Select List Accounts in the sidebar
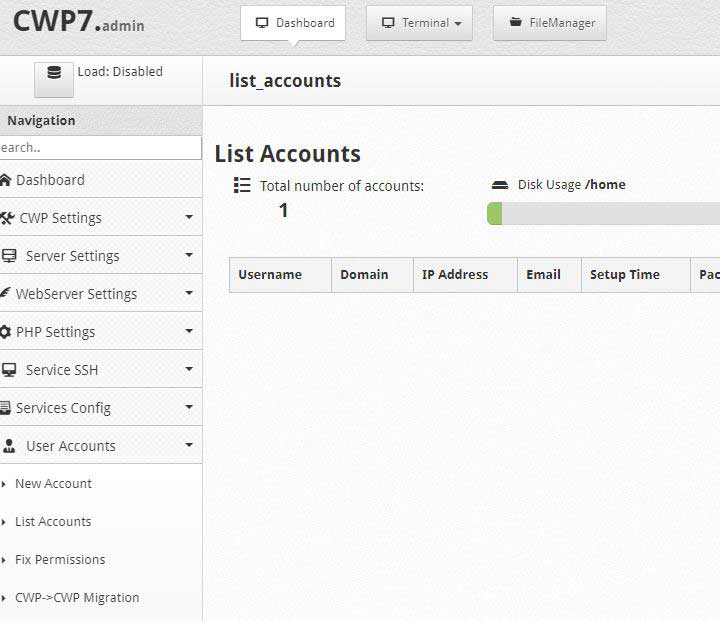The image size is (720, 621). point(53,521)
